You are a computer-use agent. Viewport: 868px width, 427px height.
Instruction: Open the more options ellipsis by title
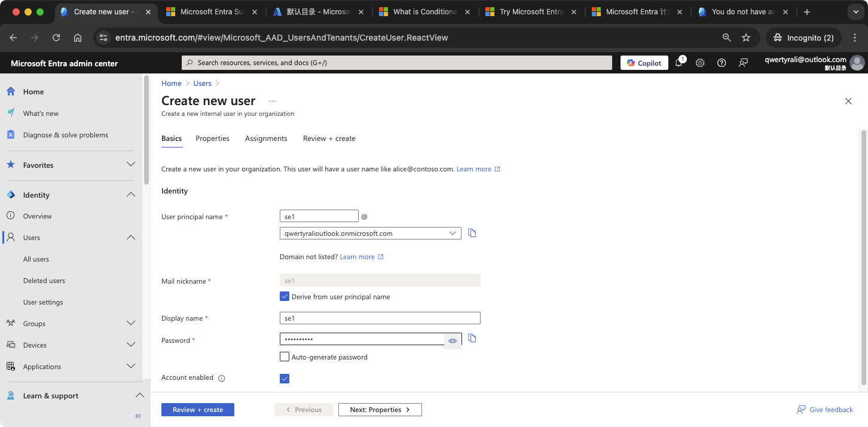pyautogui.click(x=272, y=101)
